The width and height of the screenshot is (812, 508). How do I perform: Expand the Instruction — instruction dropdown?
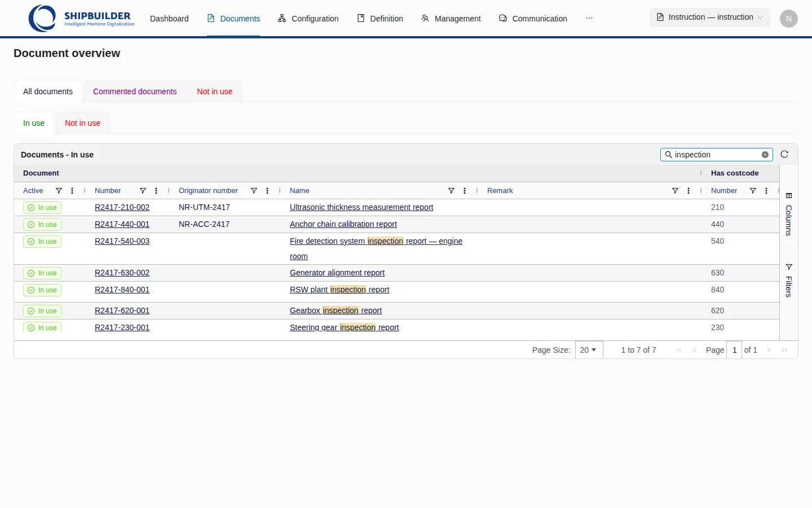[x=710, y=17]
